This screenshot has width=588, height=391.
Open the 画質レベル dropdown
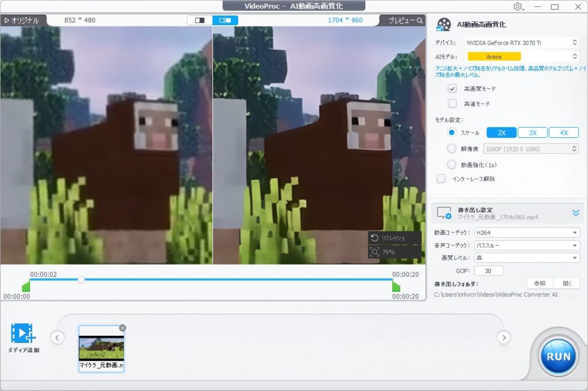(527, 258)
